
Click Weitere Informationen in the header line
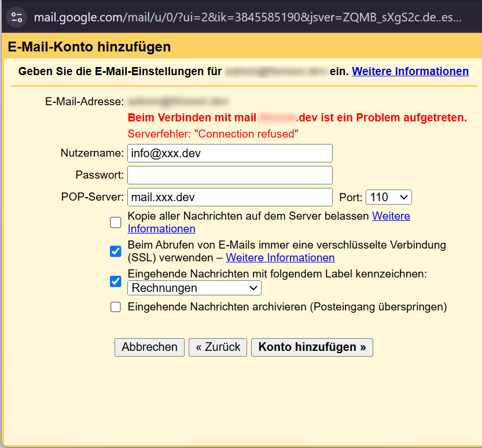pyautogui.click(x=410, y=71)
